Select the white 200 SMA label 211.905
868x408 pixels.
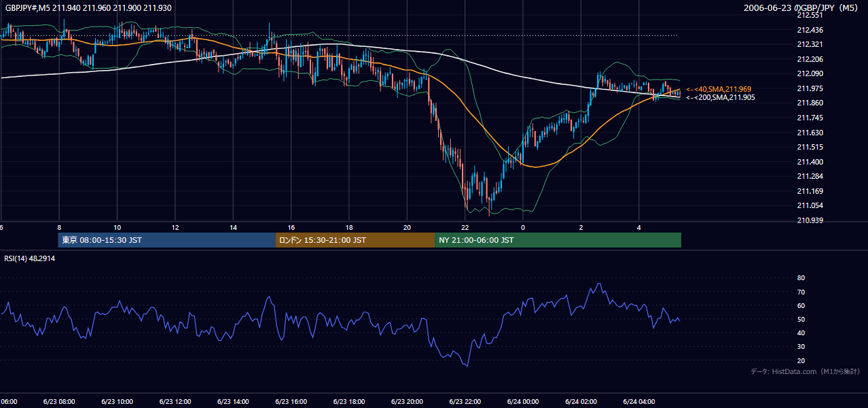pyautogui.click(x=721, y=98)
